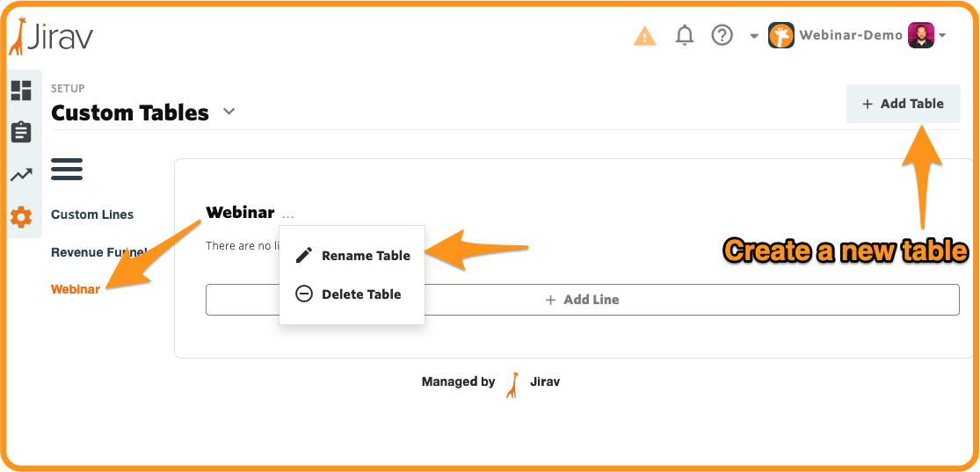
Task: Open the dashboard grid icon in sidebar
Action: coord(21,90)
